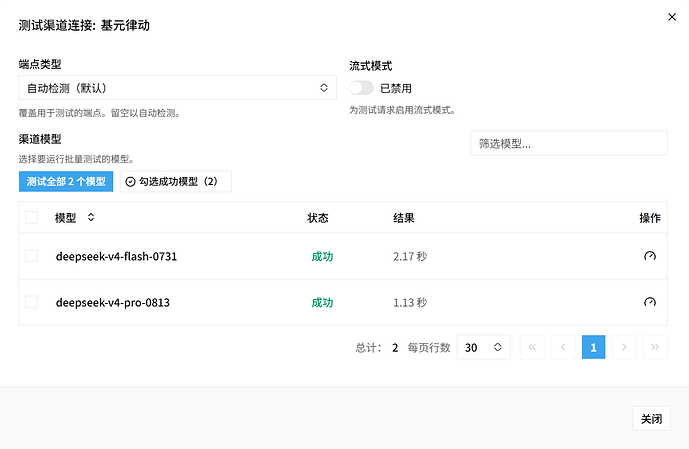Click 勾选成功模型 (2) button

[x=176, y=181]
